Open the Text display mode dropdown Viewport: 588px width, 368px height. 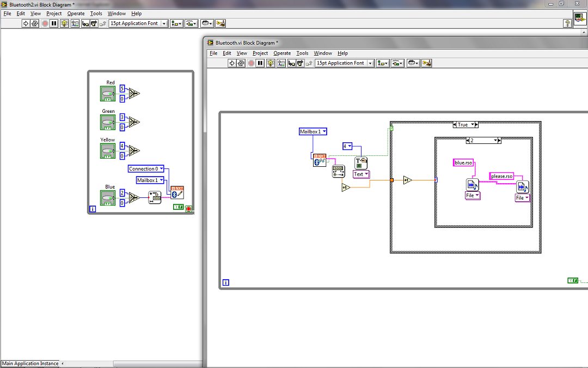coord(361,174)
